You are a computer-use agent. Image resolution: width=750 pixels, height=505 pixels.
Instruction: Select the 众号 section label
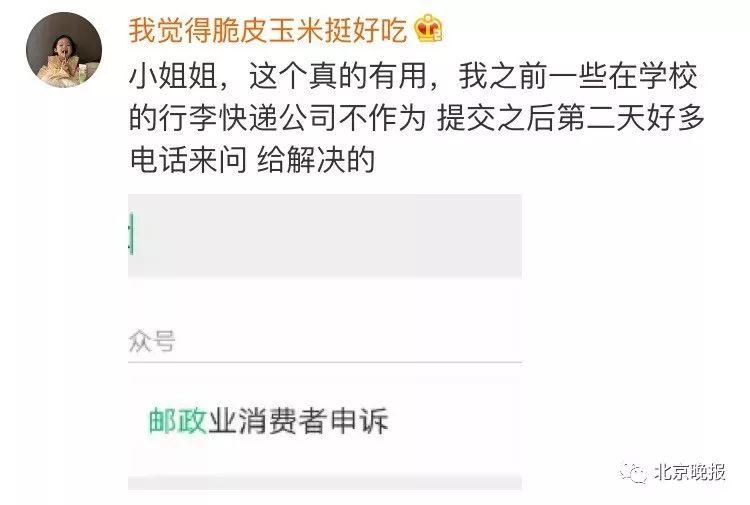tap(152, 341)
